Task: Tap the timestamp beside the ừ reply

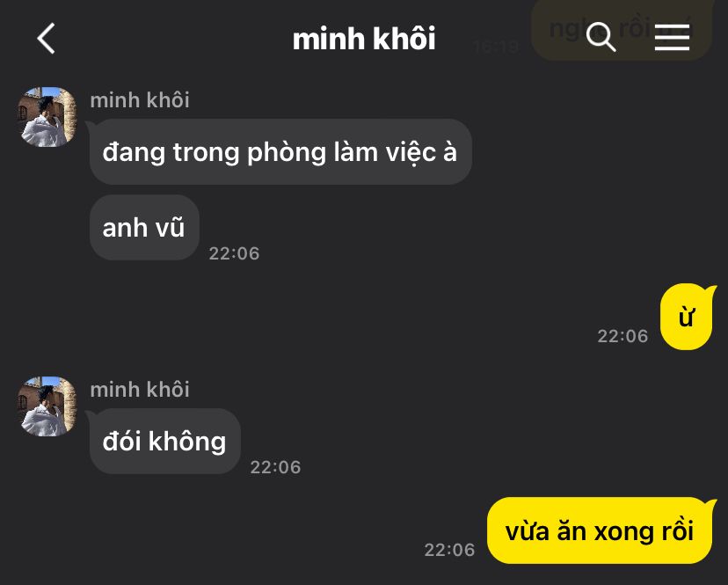Action: [x=622, y=336]
